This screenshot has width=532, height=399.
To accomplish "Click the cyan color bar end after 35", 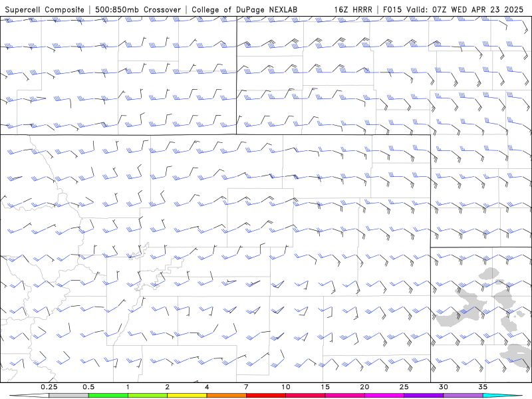I will [502, 396].
